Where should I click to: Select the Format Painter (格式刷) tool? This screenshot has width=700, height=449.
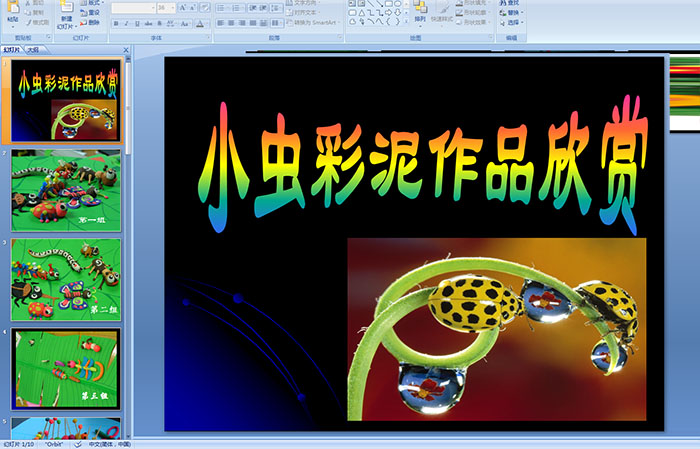point(38,22)
